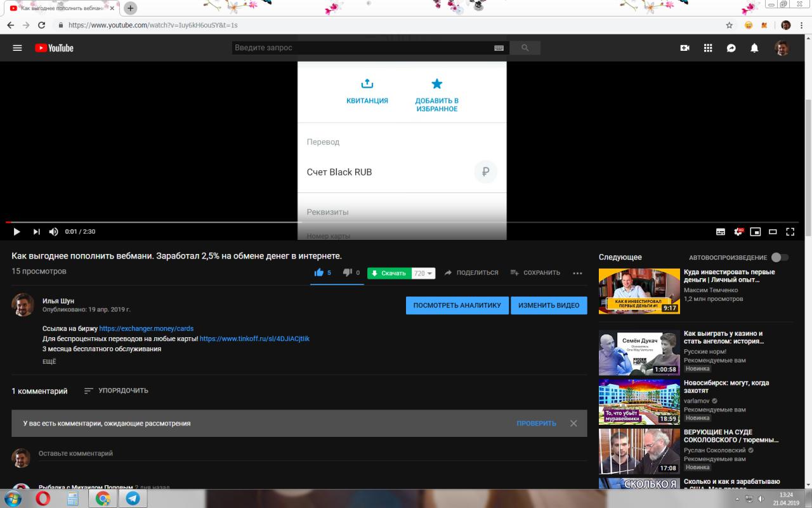Open the on-screen keyboard in search box
812x508 pixels.
[x=499, y=48]
